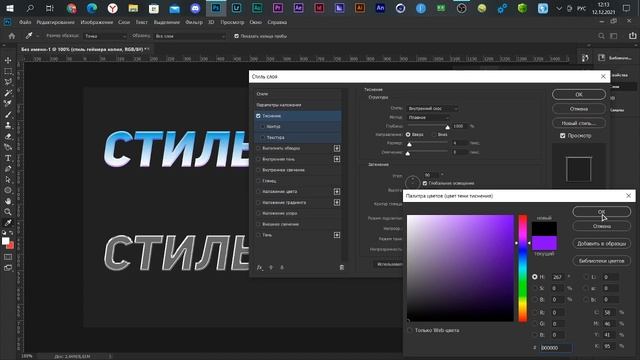The height and width of the screenshot is (360, 640).
Task: Toggle the Просмотр checkbox in Layer Style
Action: [562, 136]
